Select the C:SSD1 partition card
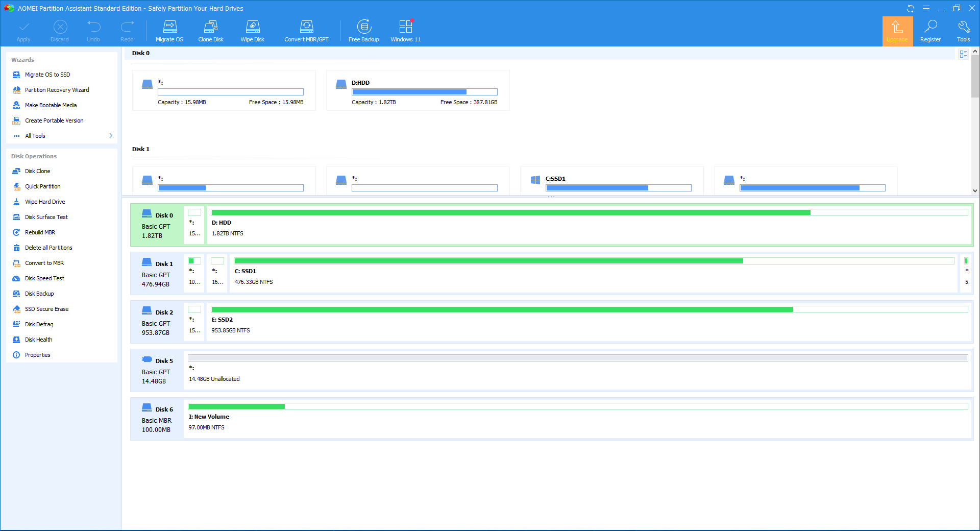The height and width of the screenshot is (531, 980). pos(612,180)
